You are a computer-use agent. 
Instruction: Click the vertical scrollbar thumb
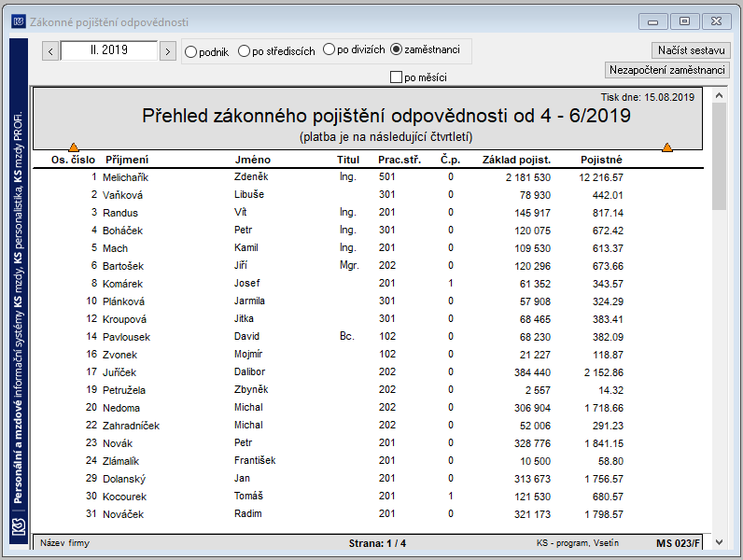pyautogui.click(x=719, y=157)
